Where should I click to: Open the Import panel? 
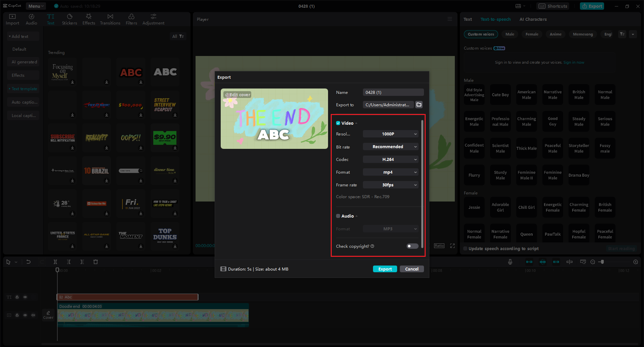(x=12, y=19)
